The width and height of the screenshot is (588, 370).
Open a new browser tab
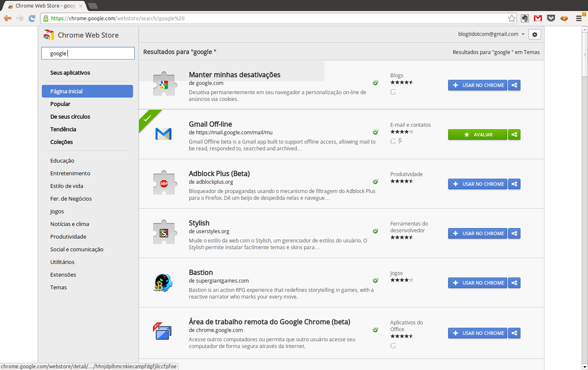[x=93, y=6]
